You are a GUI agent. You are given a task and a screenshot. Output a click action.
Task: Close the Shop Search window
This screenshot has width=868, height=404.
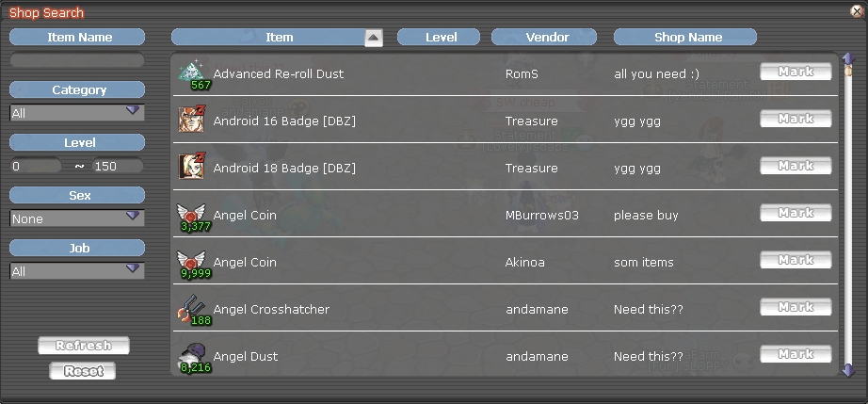857,11
